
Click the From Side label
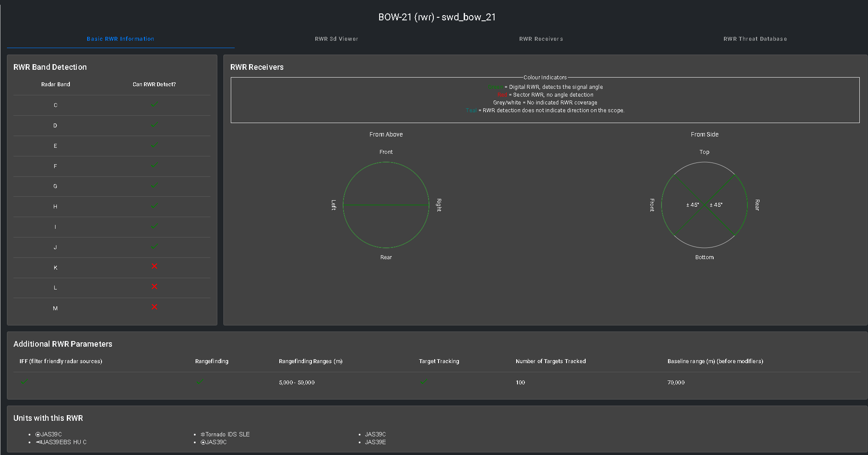click(704, 135)
